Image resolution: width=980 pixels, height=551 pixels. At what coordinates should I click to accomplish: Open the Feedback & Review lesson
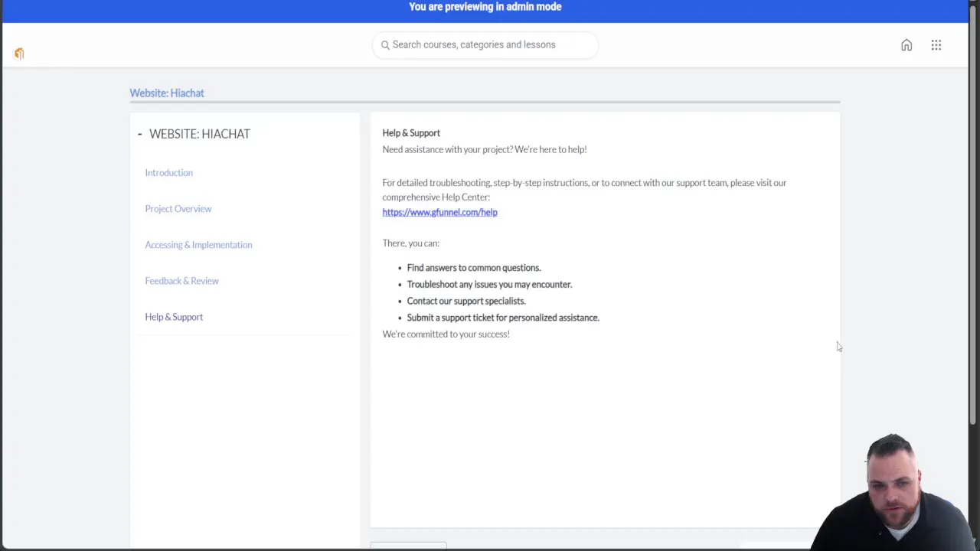[x=181, y=280]
